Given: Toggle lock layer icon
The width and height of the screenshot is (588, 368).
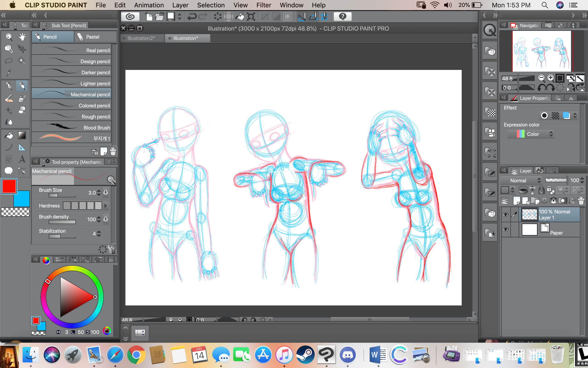Looking at the screenshot, I should 541,190.
